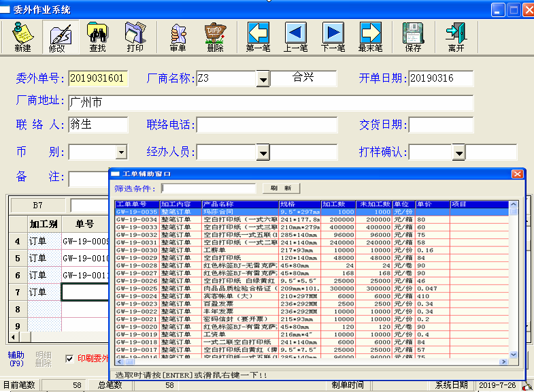Jump to first record with 第一笔 arrow
The image size is (534, 392).
(x=258, y=37)
